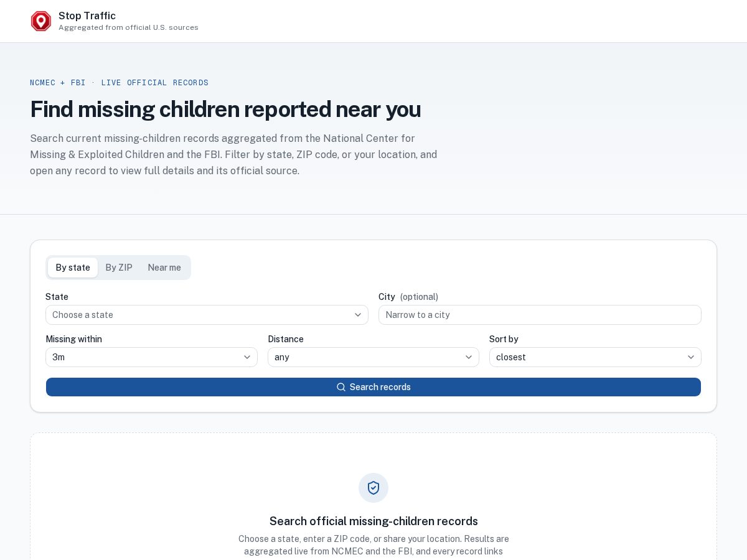This screenshot has width=747, height=560.
Task: Switch to the Near me tab
Action: [164, 268]
